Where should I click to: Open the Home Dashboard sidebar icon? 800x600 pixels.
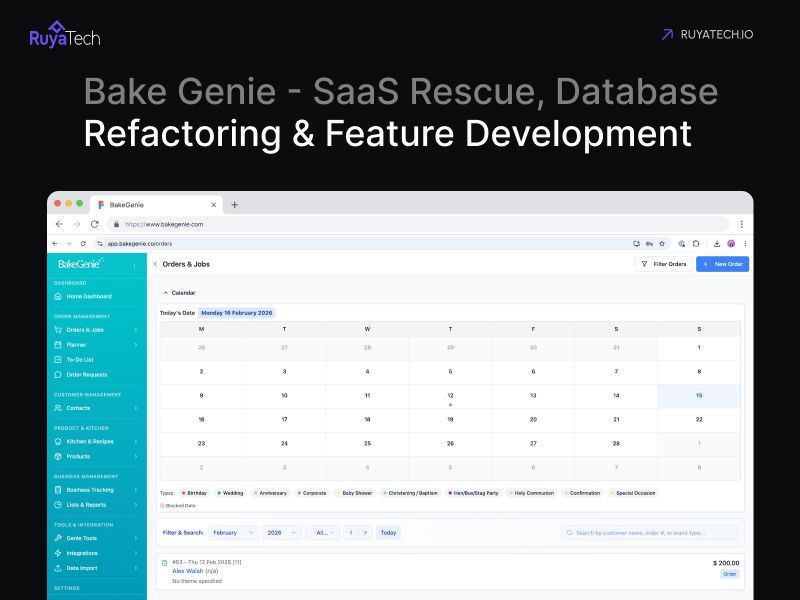57,297
